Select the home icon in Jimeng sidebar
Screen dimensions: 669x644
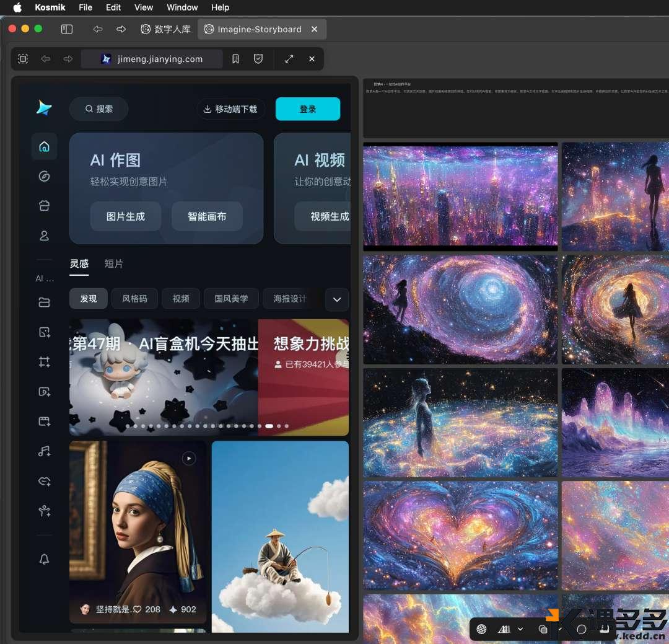[45, 146]
